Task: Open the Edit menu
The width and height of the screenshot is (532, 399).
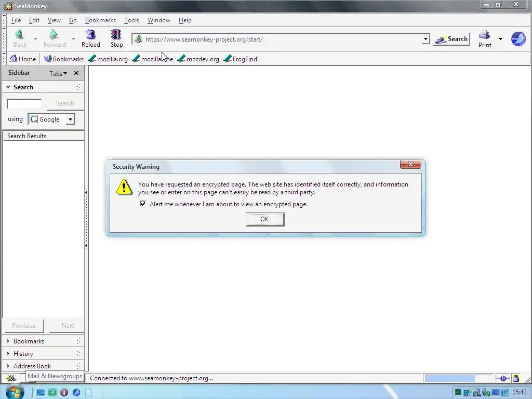Action: click(34, 20)
